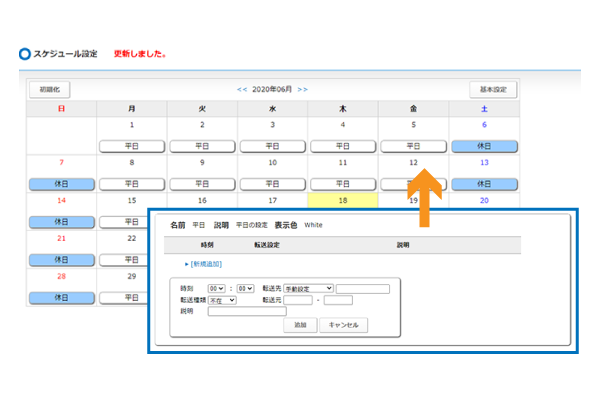Open the 転送先 dropdown showing 手動設定

(308, 288)
